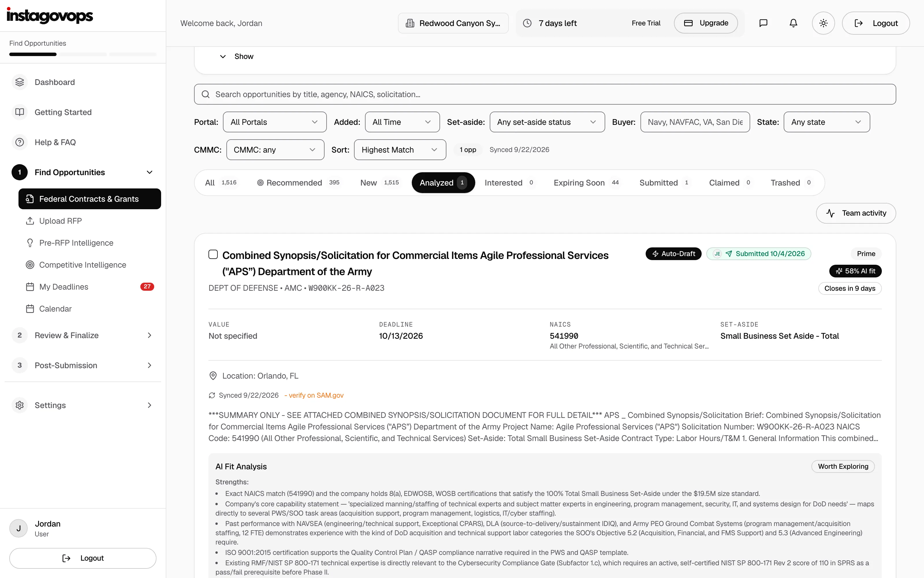This screenshot has width=924, height=578.
Task: Click the instagovops logo
Action: click(x=50, y=16)
